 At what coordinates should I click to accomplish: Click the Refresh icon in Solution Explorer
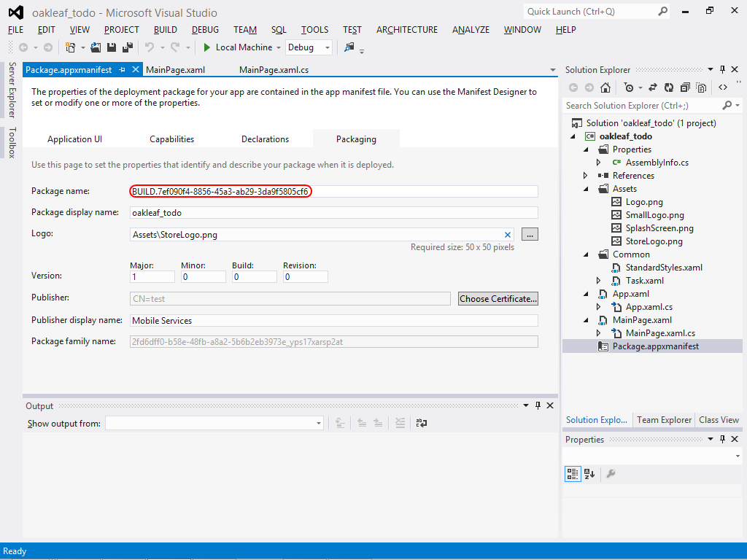668,87
